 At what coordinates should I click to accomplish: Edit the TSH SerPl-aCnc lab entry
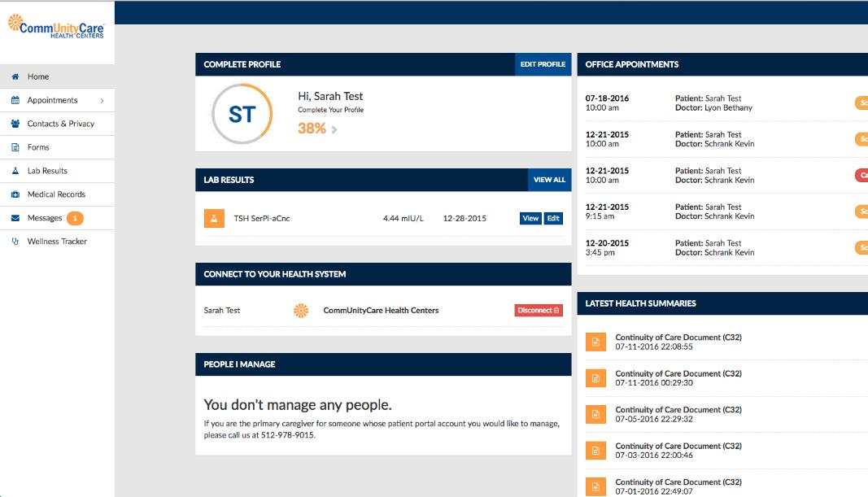[553, 218]
